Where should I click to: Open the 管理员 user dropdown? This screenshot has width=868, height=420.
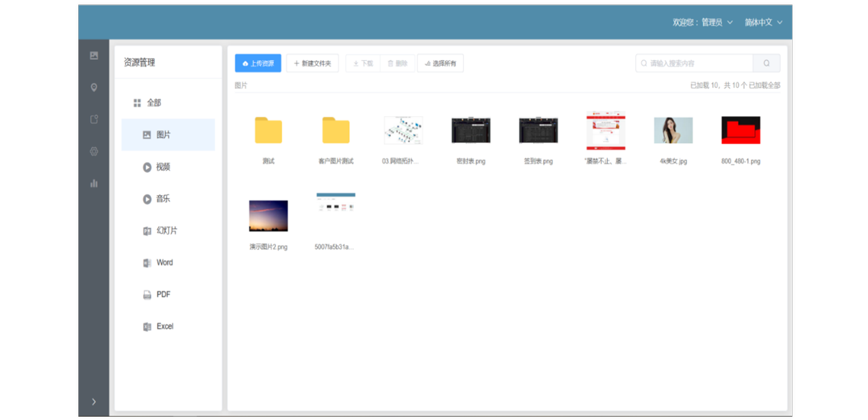(x=702, y=22)
